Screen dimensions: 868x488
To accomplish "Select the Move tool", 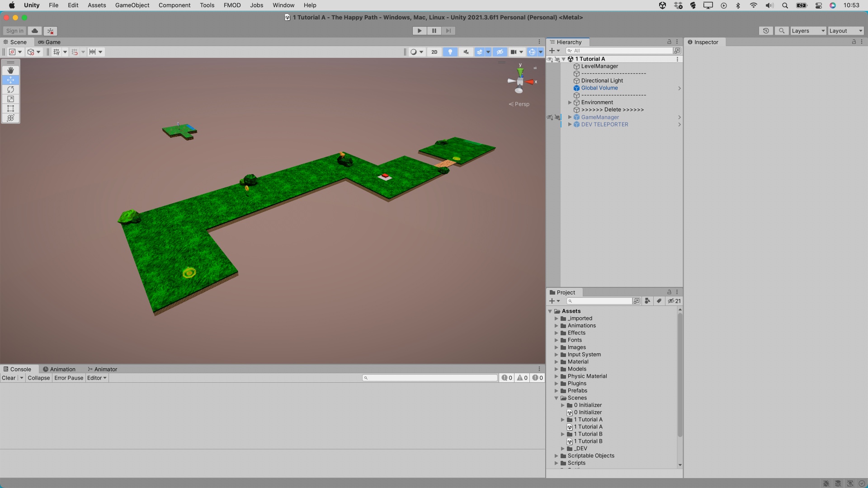I will coord(10,80).
